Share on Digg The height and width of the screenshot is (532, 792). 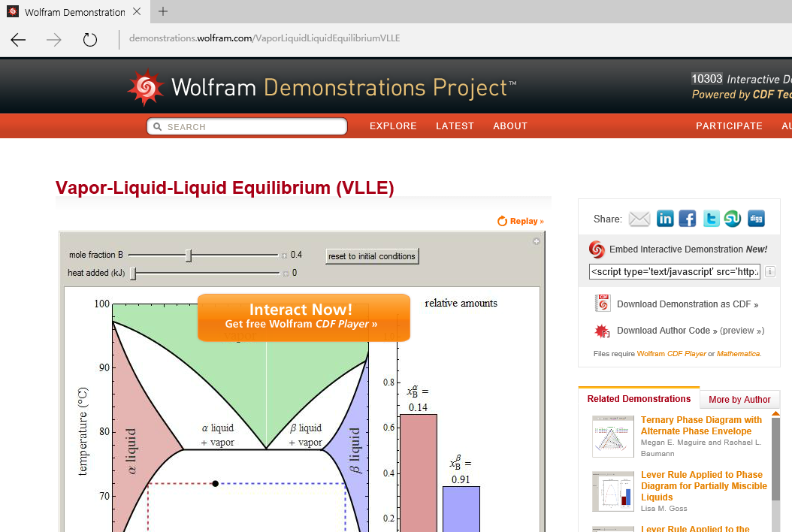756,219
